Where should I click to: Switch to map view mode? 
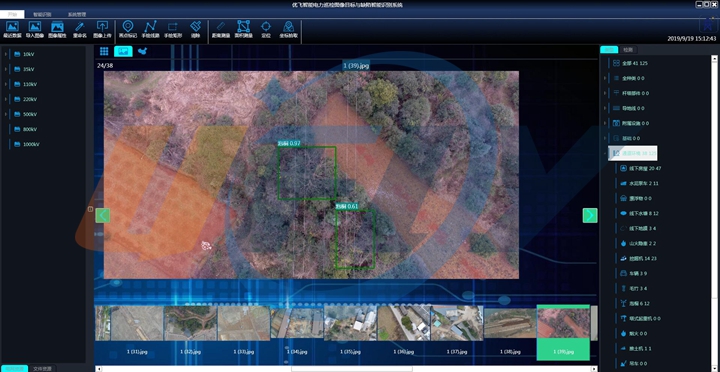pos(142,51)
